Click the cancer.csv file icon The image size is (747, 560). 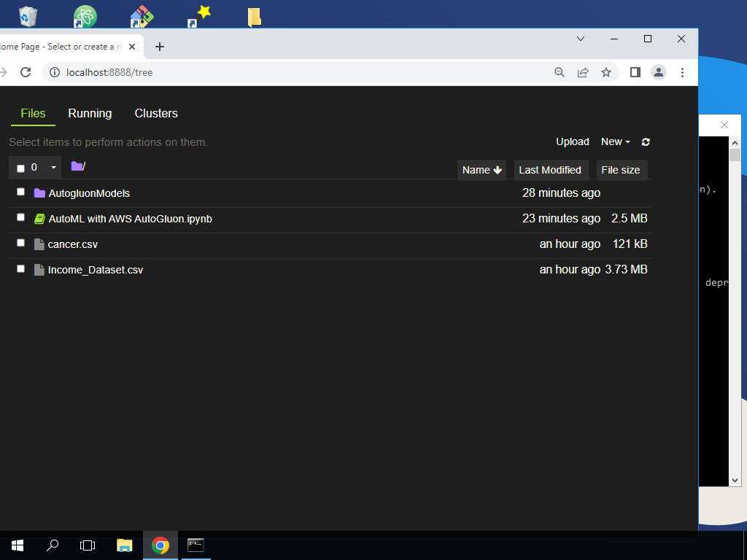(x=39, y=244)
